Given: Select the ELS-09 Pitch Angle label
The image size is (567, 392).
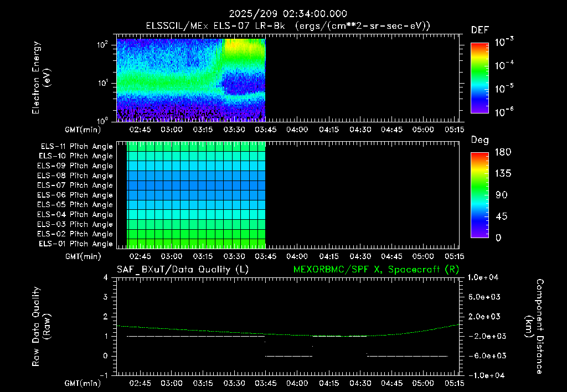Looking at the screenshot, I should [75, 166].
